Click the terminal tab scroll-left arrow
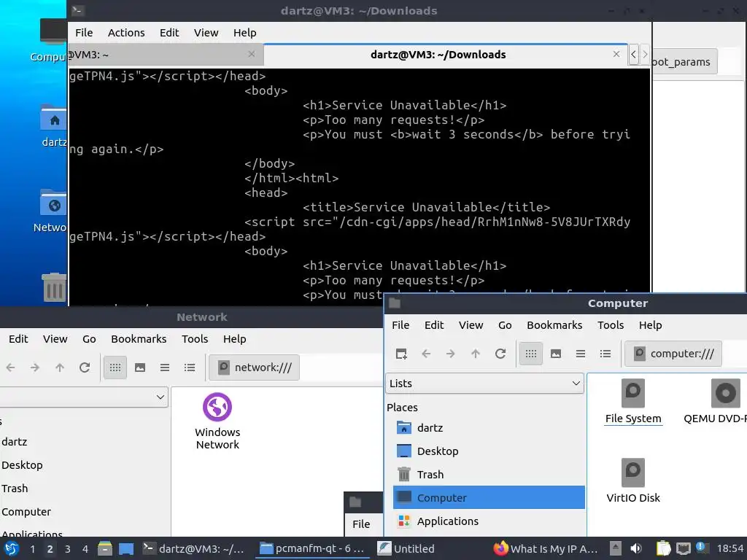This screenshot has height=560, width=747. tap(634, 54)
